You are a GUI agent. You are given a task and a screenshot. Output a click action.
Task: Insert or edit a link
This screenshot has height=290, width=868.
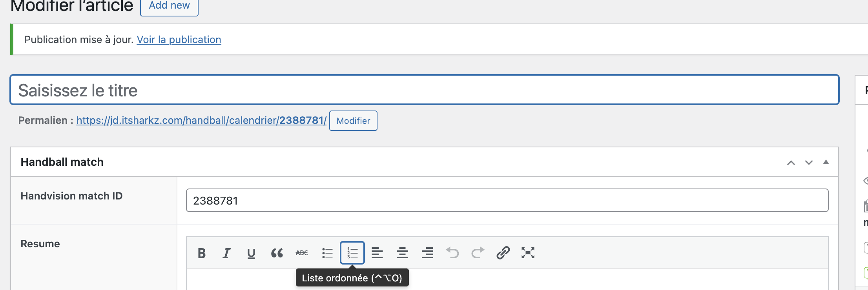503,253
